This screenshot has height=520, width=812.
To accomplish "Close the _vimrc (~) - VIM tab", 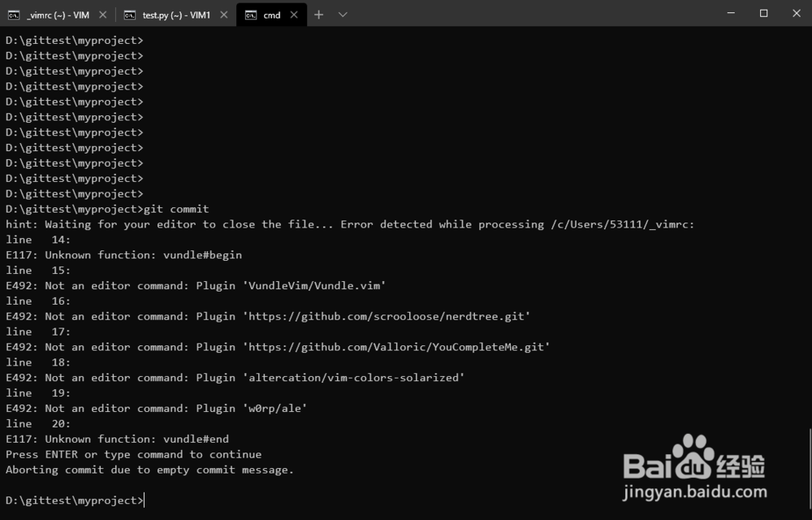I will 102,15.
